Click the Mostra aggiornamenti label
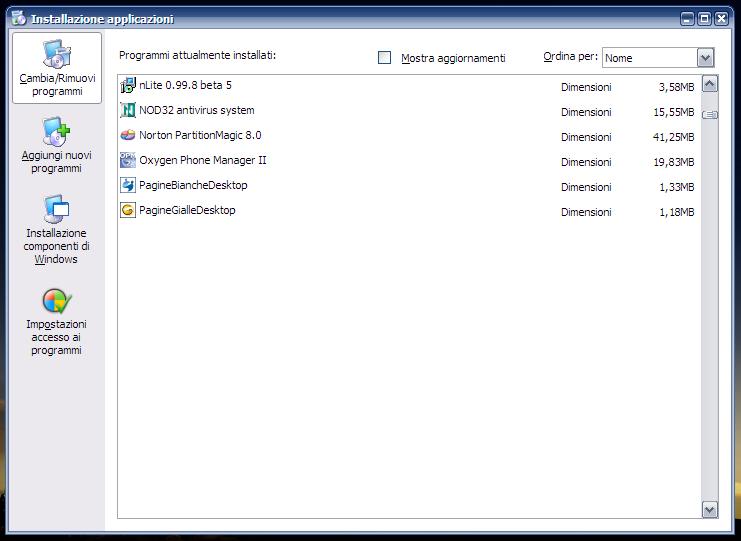741x541 pixels. tap(453, 58)
